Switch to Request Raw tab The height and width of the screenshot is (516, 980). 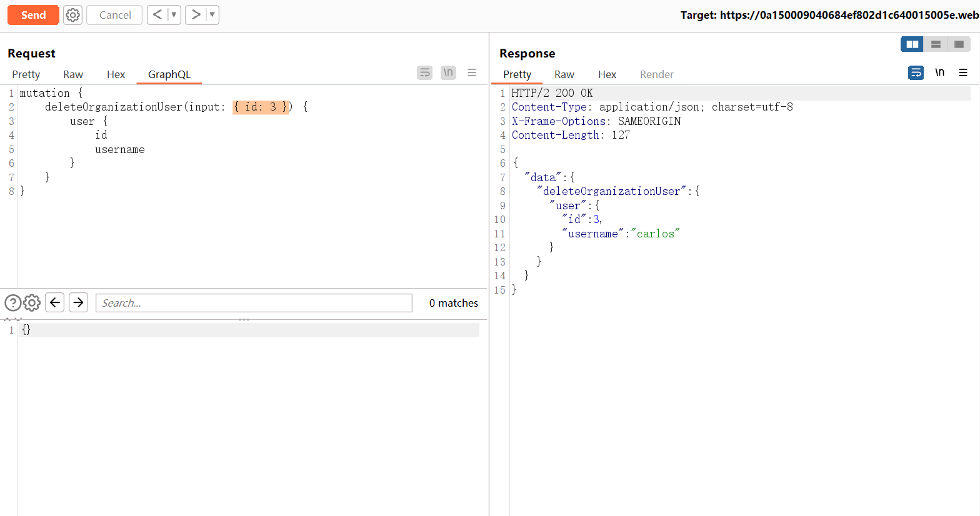pyautogui.click(x=73, y=74)
